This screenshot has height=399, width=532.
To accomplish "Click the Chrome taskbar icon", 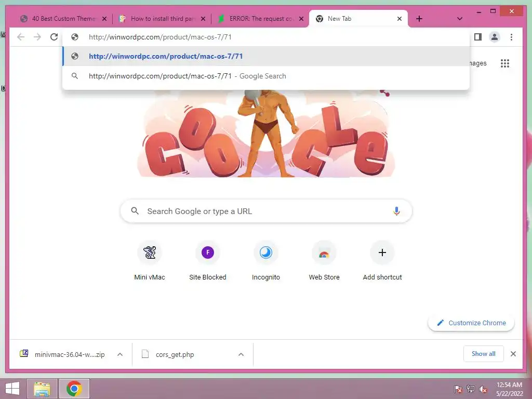I will (74, 389).
